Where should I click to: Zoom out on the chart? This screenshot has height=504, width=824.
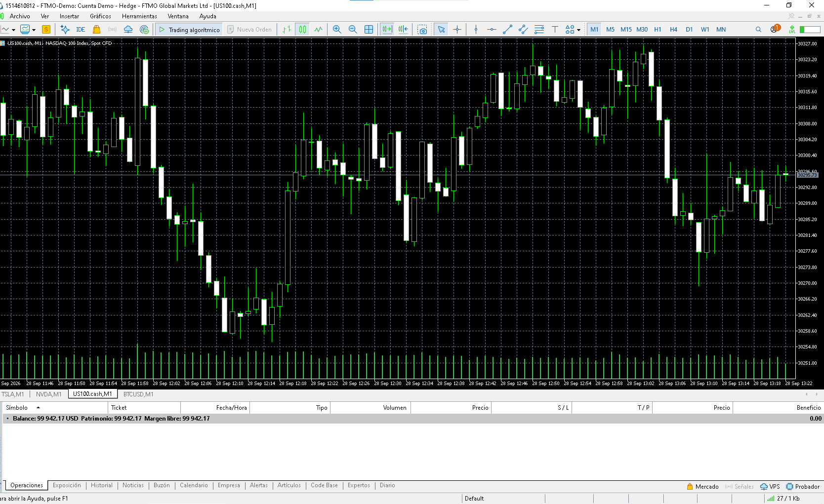pyautogui.click(x=353, y=30)
